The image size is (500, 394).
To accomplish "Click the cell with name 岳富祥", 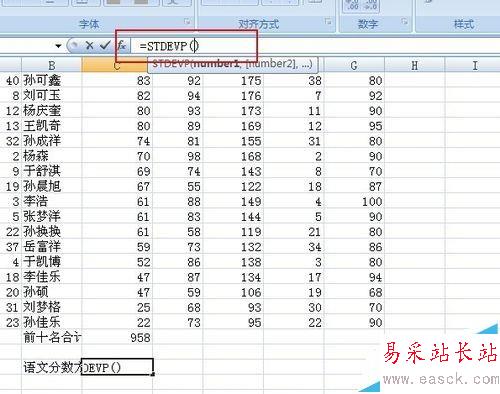I will click(x=52, y=247).
